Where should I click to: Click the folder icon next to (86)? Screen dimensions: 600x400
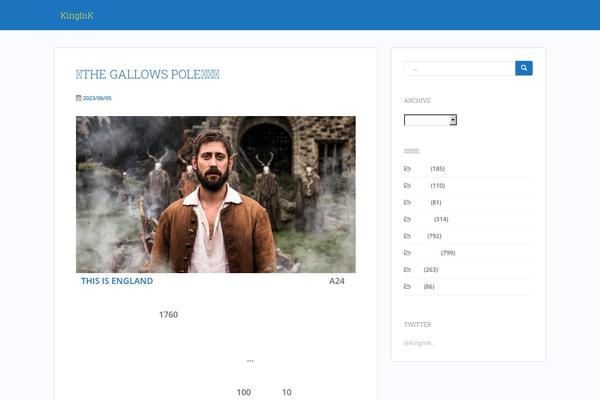coord(407,286)
